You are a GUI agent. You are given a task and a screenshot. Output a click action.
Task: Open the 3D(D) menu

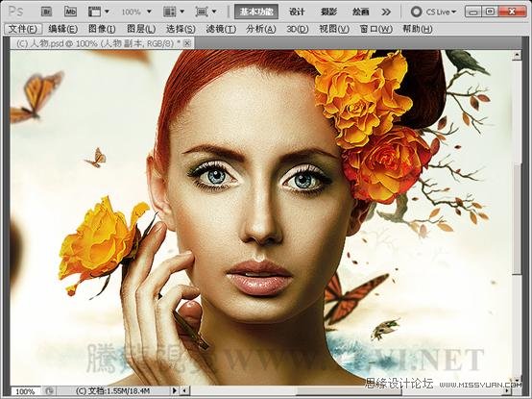[298, 29]
